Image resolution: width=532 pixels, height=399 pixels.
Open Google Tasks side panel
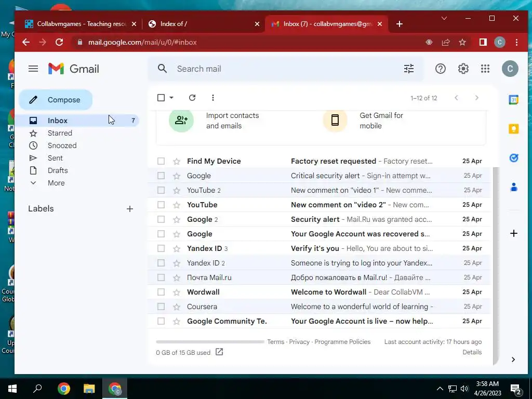click(x=514, y=158)
